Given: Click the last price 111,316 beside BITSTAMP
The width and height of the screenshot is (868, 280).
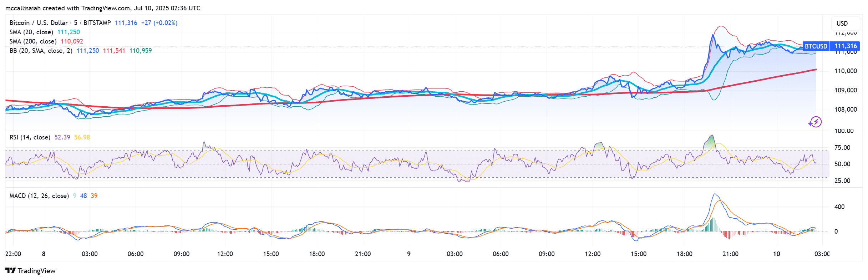Looking at the screenshot, I should [x=126, y=23].
